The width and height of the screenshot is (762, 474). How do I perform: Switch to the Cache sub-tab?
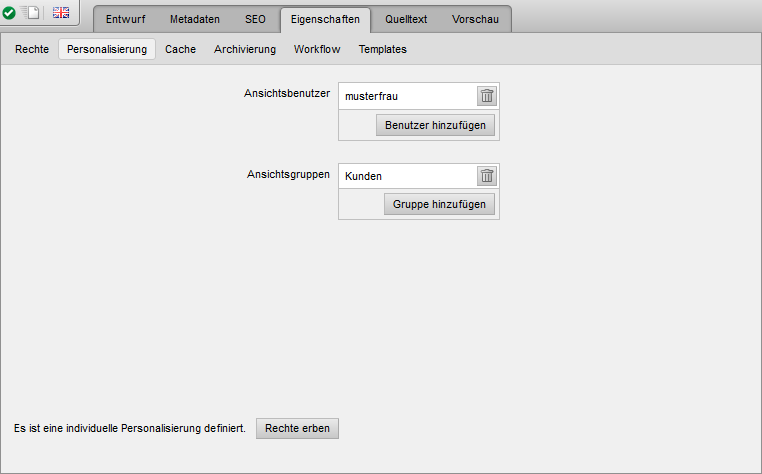coord(180,49)
